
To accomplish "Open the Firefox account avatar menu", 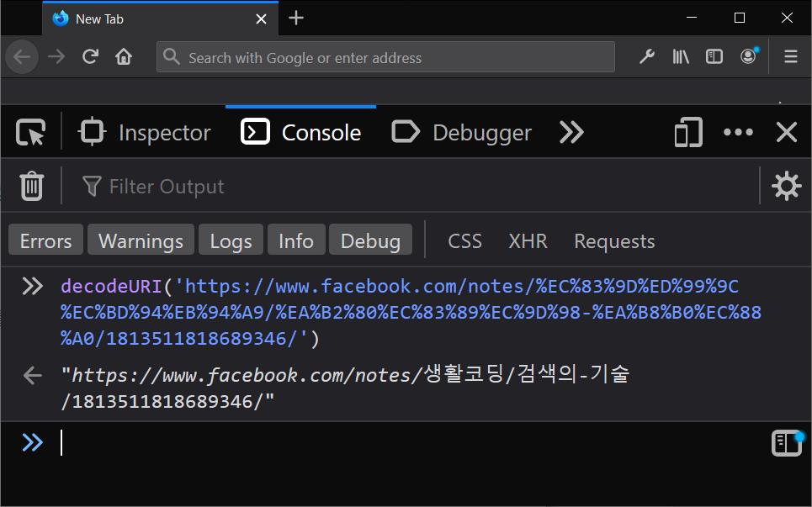I will (x=749, y=55).
